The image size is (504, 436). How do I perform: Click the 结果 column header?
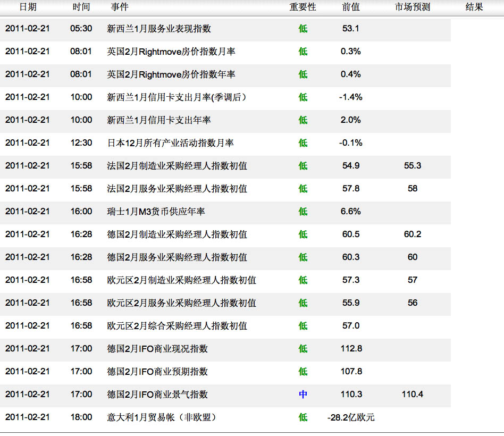(x=474, y=7)
